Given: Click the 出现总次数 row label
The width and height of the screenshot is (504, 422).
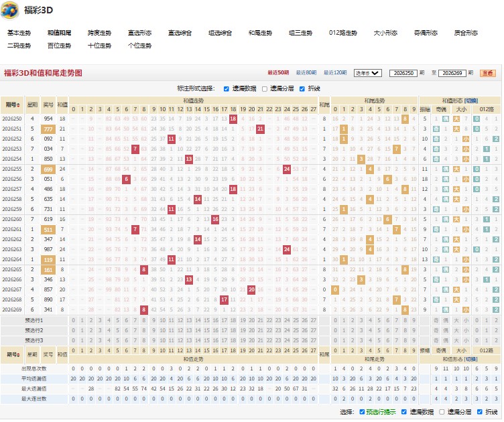Looking at the screenshot, I should click(x=34, y=368).
